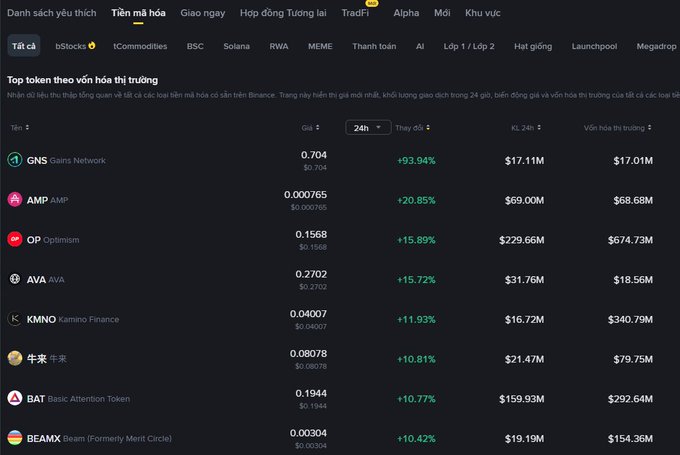This screenshot has height=455, width=680.
Task: Click the Top token theo vốn hóa heading
Action: click(x=82, y=80)
